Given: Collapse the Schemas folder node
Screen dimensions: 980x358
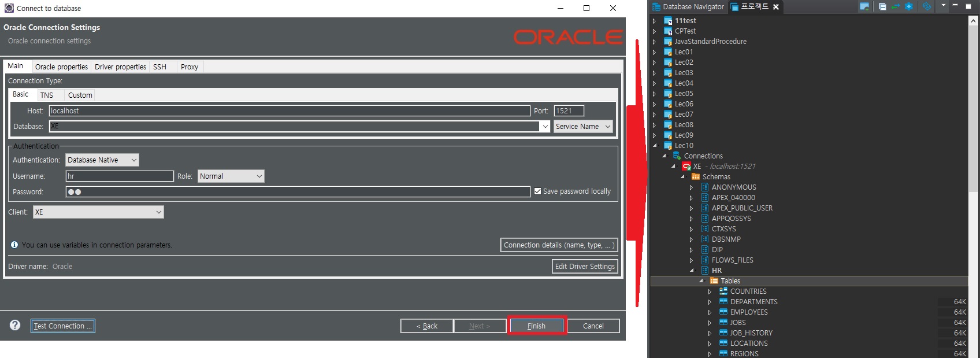Looking at the screenshot, I should [682, 176].
